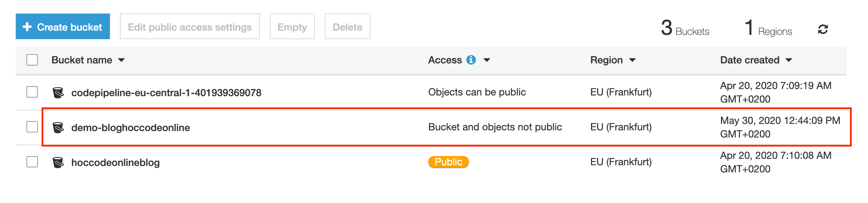Image resolution: width=868 pixels, height=203 pixels.
Task: Click bucket icon beside codepipeline-eu-central-1-401939369078
Action: [x=58, y=93]
